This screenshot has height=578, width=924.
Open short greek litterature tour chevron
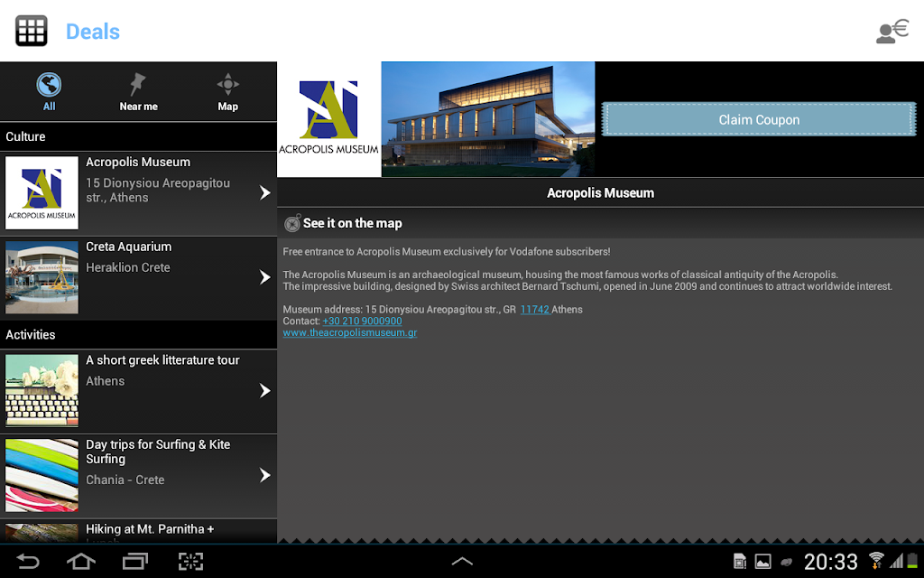tap(264, 390)
